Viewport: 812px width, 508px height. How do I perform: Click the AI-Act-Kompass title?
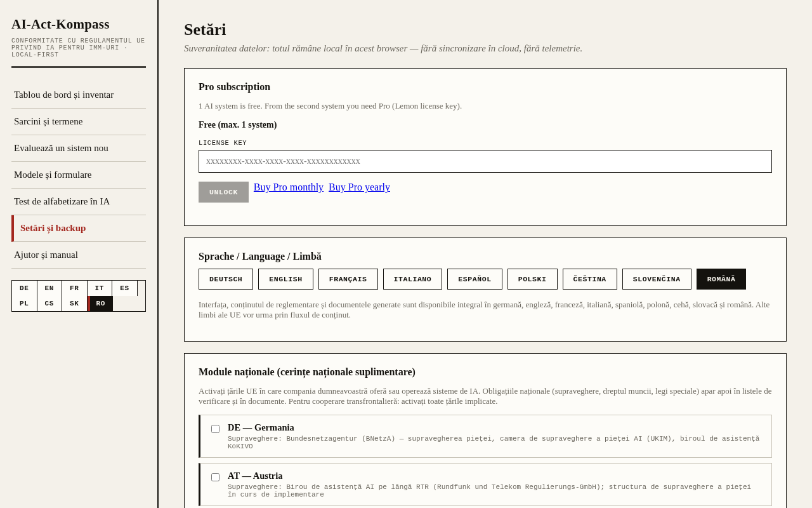tap(60, 24)
